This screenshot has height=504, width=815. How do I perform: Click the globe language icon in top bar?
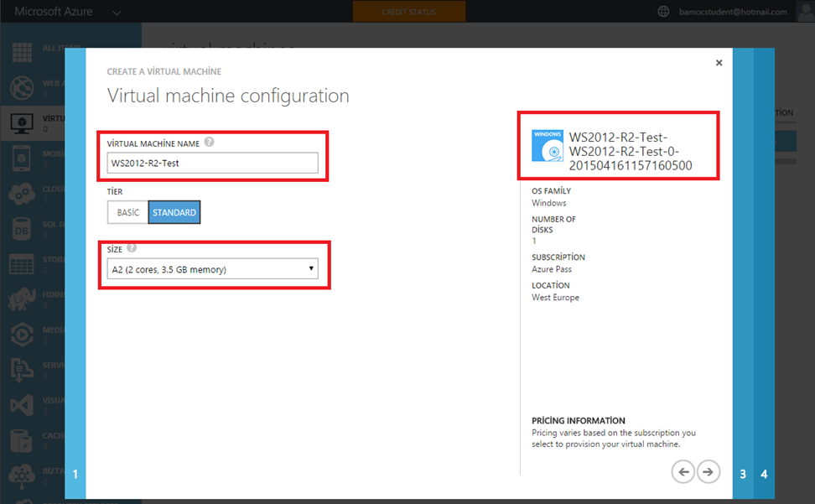pos(663,12)
